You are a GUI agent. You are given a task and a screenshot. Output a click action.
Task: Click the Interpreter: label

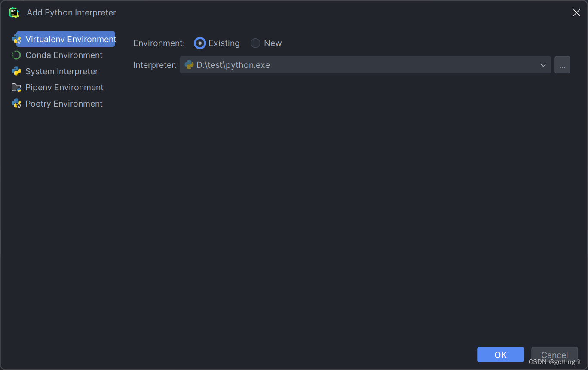[155, 65]
